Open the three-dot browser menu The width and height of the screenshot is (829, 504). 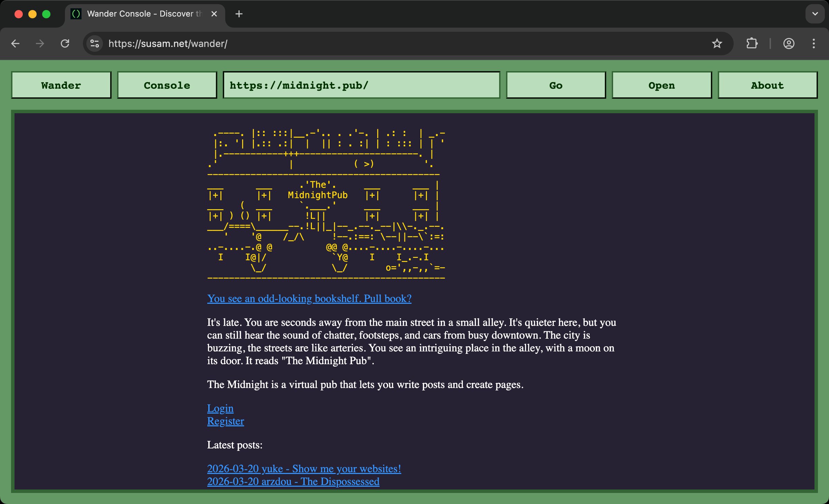coord(814,43)
